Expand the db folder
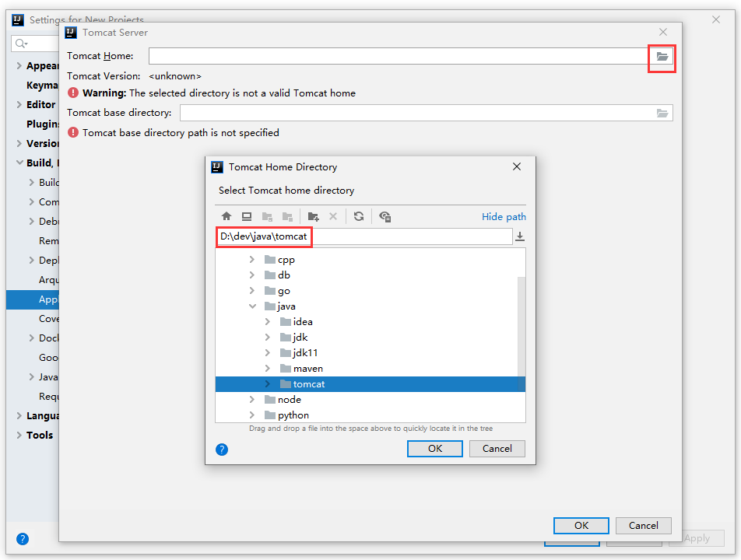The image size is (741, 560). pyautogui.click(x=252, y=275)
